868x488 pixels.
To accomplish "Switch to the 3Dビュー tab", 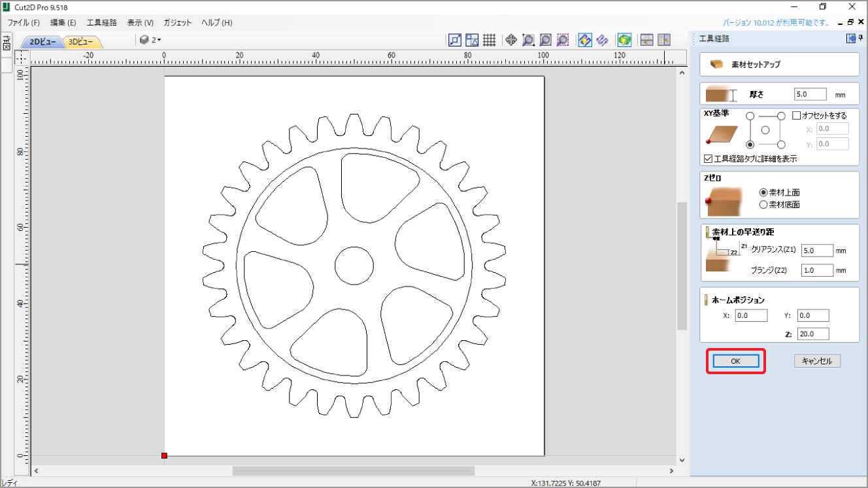I will 82,42.
